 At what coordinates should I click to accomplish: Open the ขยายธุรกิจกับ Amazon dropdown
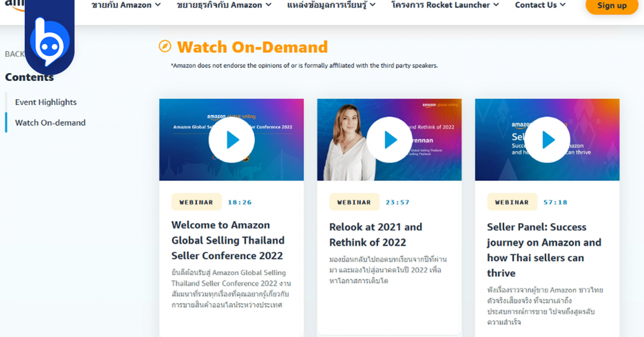(x=220, y=5)
